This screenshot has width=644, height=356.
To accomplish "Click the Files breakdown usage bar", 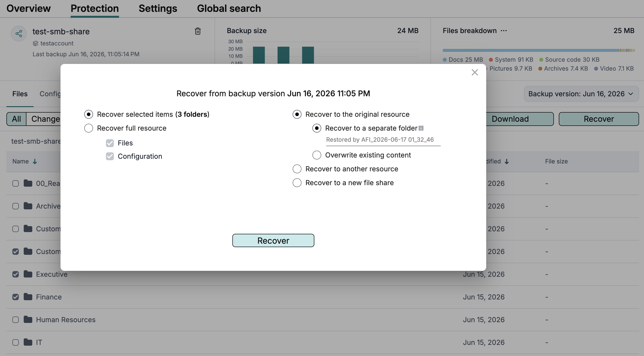I will [539, 50].
